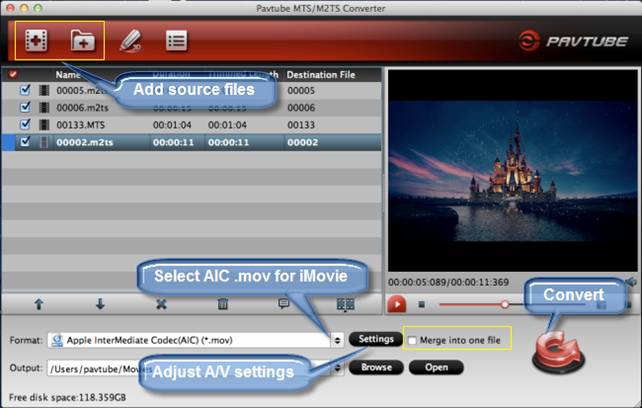Screen dimensions: 642x408
Task: Click the subtitle comment bubble icon
Action: (283, 304)
